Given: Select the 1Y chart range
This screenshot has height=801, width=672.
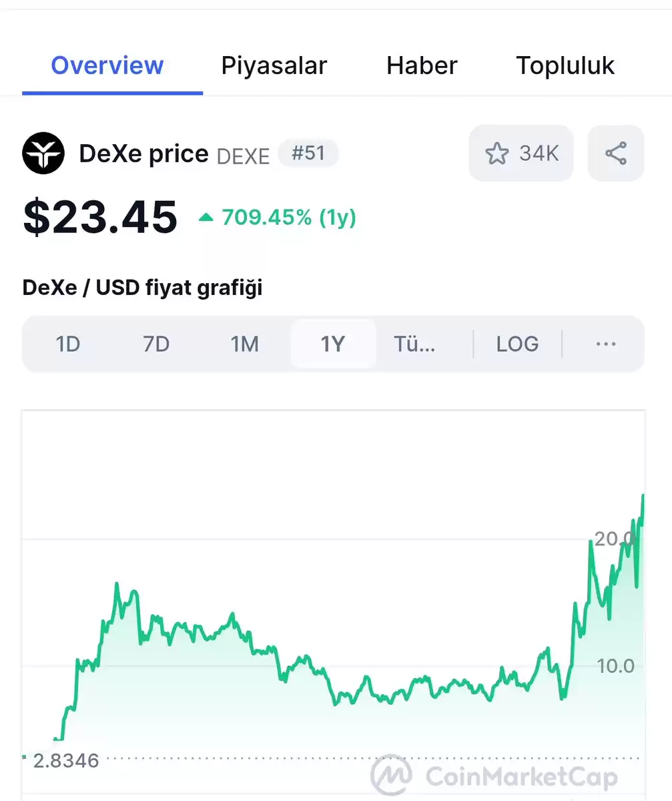Looking at the screenshot, I should [333, 344].
